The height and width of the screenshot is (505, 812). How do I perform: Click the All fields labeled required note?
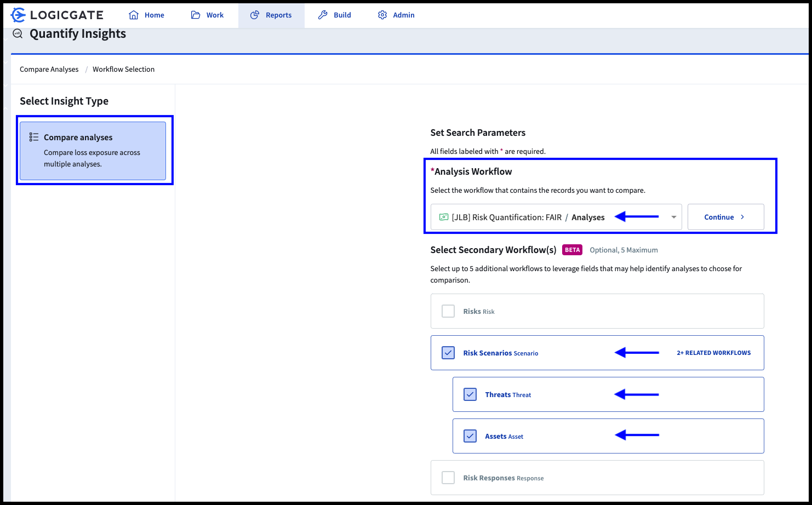[x=488, y=151]
